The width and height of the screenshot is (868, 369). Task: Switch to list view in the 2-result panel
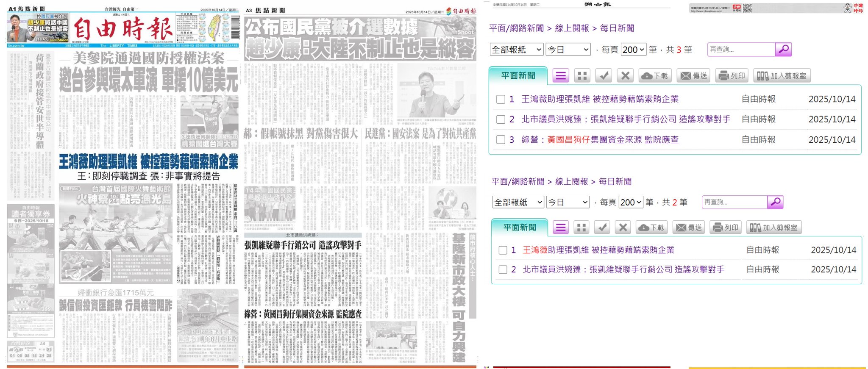(560, 228)
